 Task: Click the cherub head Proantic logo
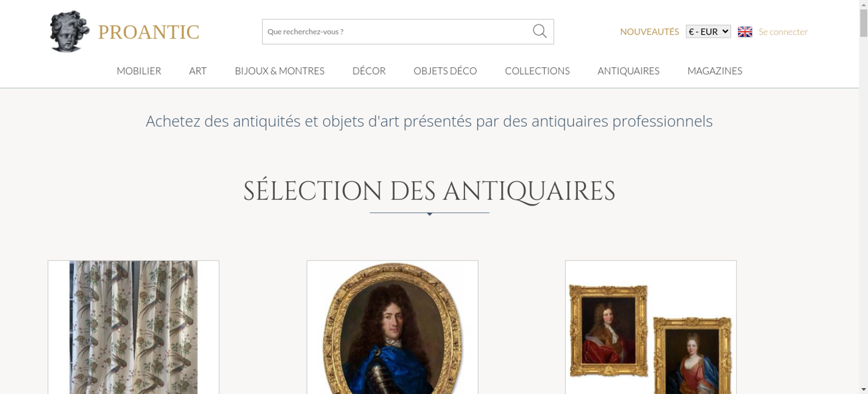pos(69,32)
